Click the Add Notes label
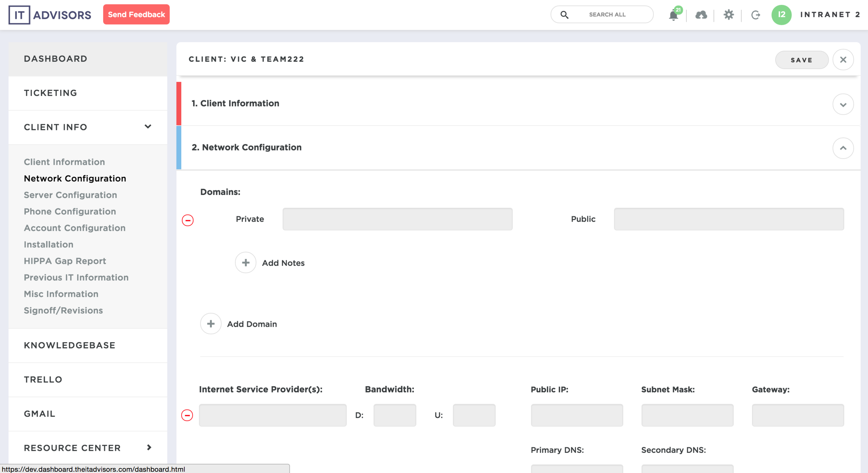This screenshot has height=473, width=868. (283, 263)
